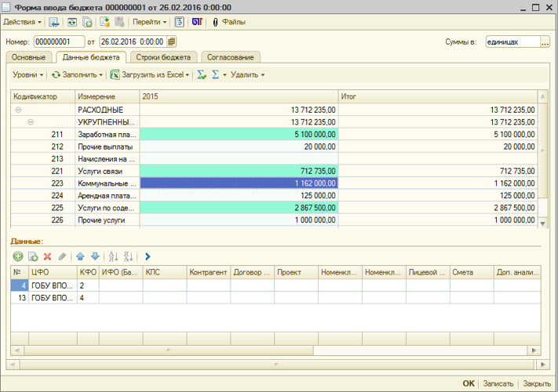The height and width of the screenshot is (392, 558).
Task: Sort ascending in Данные toolbar
Action: point(113,256)
